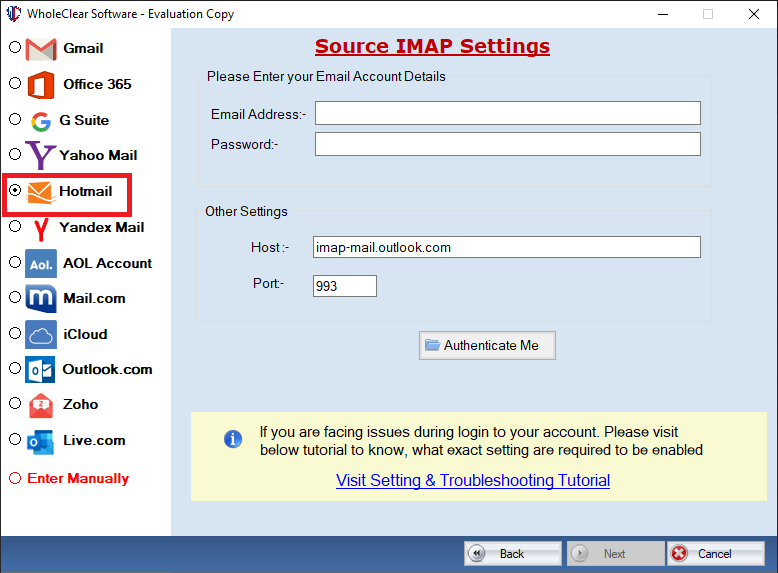The height and width of the screenshot is (573, 778).
Task: Click the Enter Manually red label
Action: click(x=78, y=478)
